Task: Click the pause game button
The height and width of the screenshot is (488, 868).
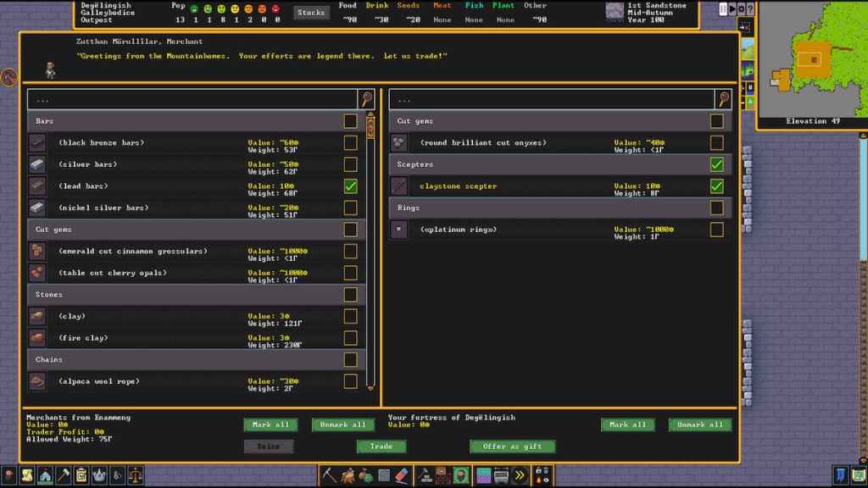Action: [x=723, y=8]
